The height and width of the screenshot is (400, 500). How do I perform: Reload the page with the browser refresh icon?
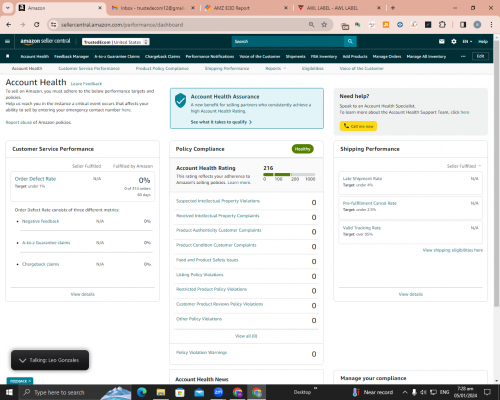pos(37,25)
